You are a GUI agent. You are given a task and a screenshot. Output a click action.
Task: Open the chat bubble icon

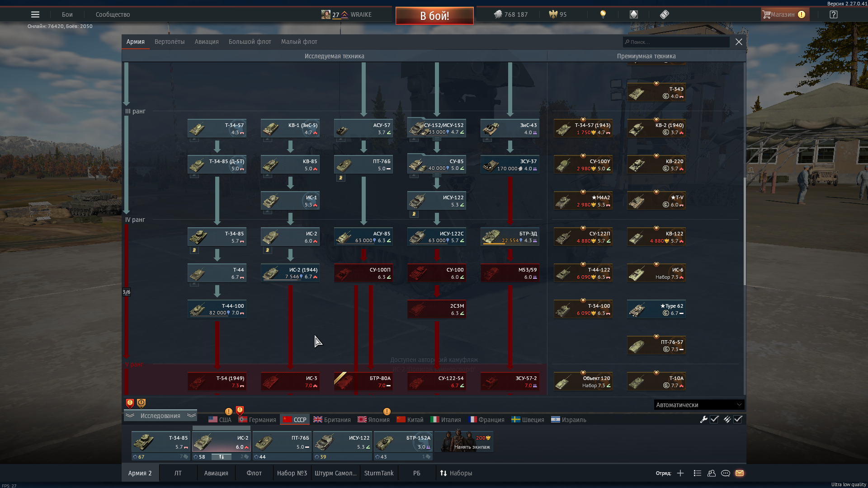[x=726, y=473]
